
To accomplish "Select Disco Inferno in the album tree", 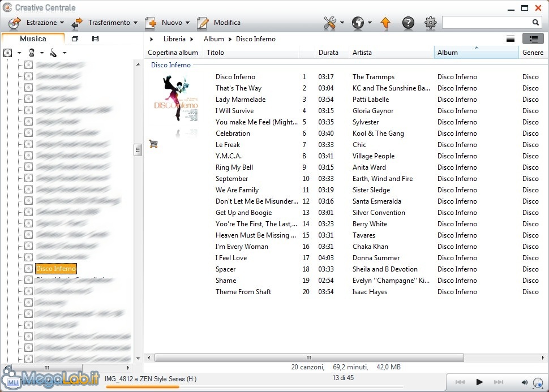I will tap(56, 269).
